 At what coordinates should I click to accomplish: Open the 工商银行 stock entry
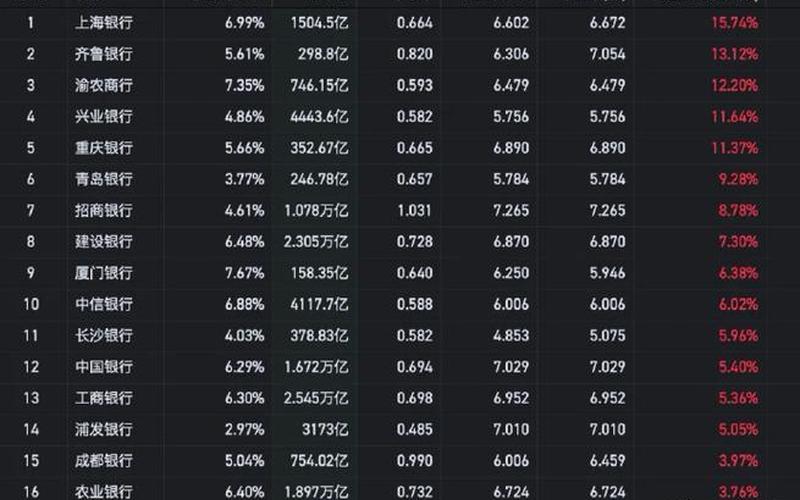(104, 398)
